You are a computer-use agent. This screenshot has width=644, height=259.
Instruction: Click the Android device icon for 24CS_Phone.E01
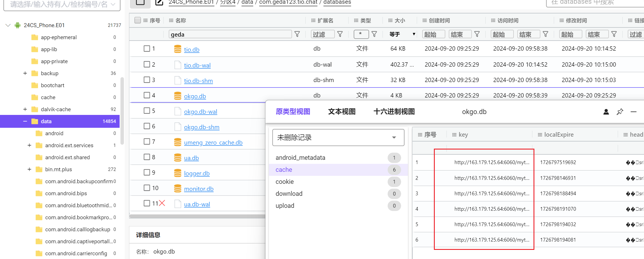point(18,25)
